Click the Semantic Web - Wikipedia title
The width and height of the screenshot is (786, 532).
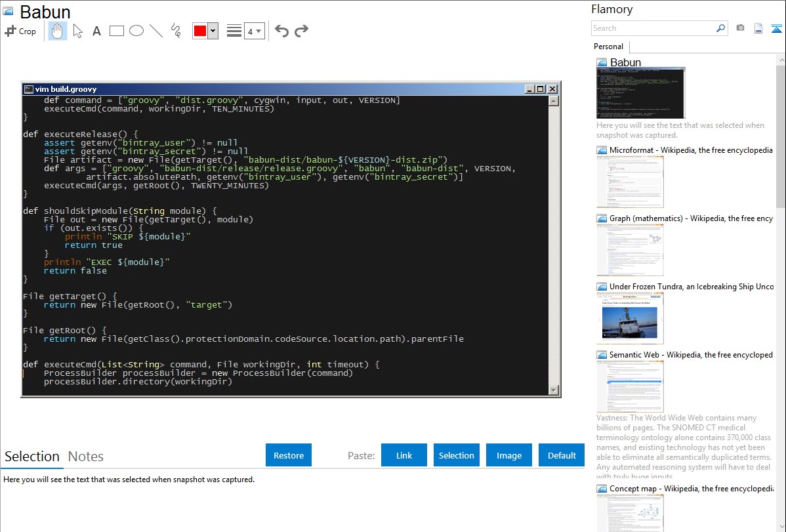[x=691, y=354]
